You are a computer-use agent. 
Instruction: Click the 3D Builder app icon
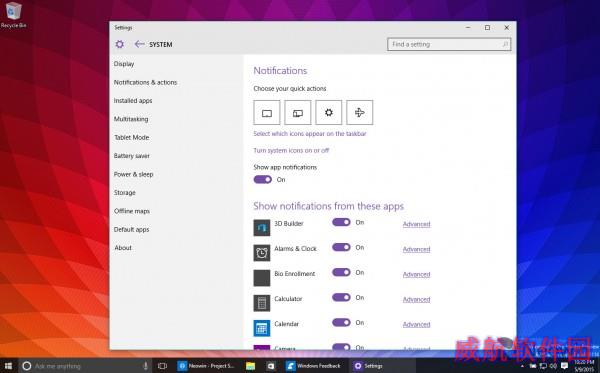262,228
